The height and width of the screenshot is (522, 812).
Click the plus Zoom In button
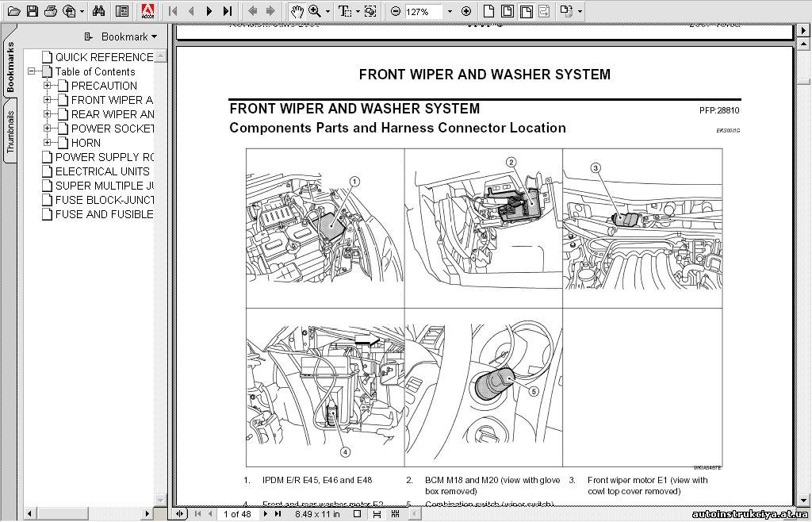[x=466, y=11]
